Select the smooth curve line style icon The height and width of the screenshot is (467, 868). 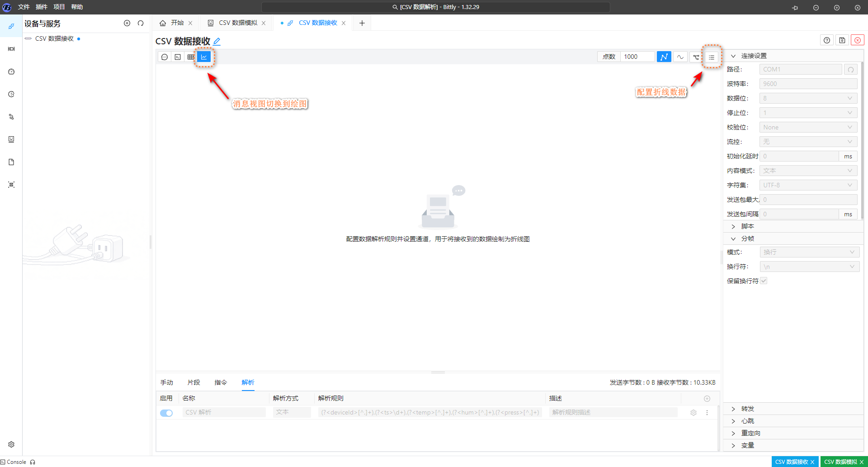(680, 57)
